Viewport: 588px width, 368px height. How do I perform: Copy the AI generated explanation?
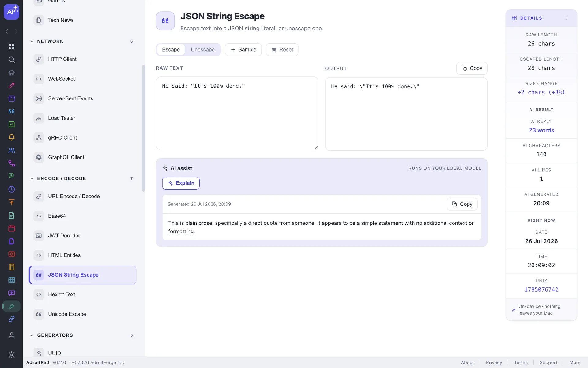(x=462, y=204)
